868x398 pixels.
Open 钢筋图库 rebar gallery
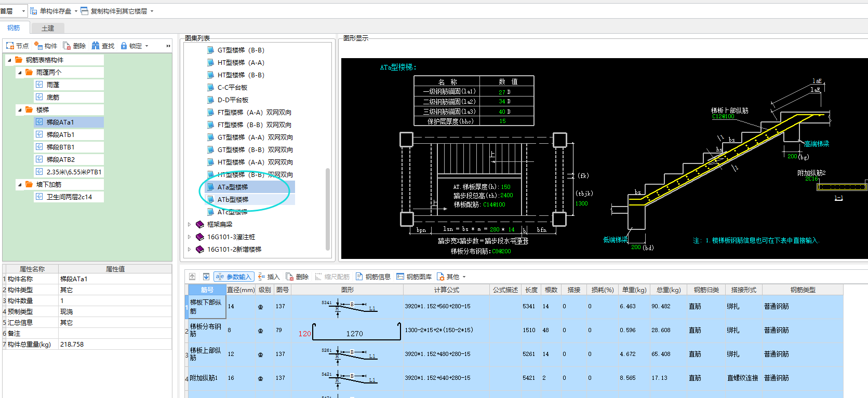(x=414, y=277)
